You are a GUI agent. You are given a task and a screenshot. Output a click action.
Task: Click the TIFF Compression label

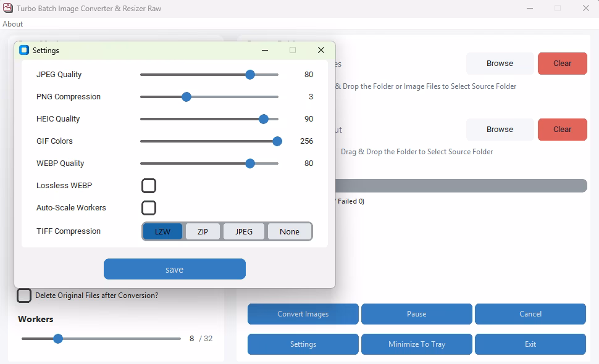tap(69, 231)
